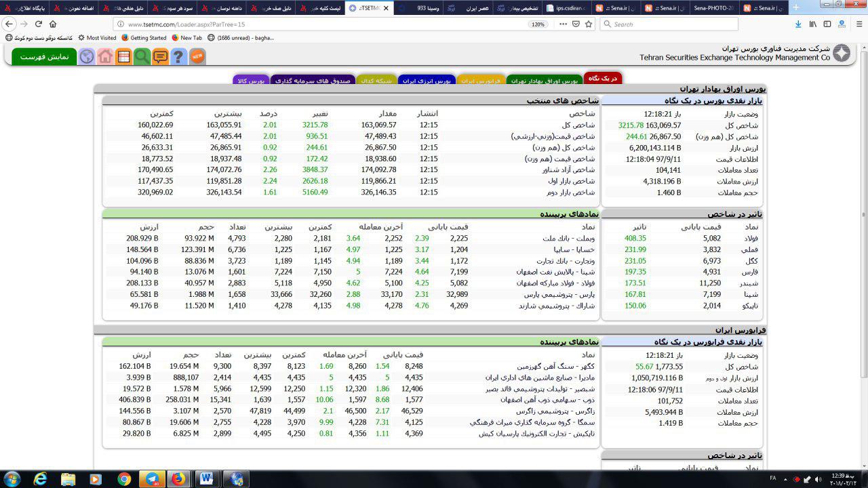Open the orange chat message icon
Screen dimensions: 868x488
point(160,57)
